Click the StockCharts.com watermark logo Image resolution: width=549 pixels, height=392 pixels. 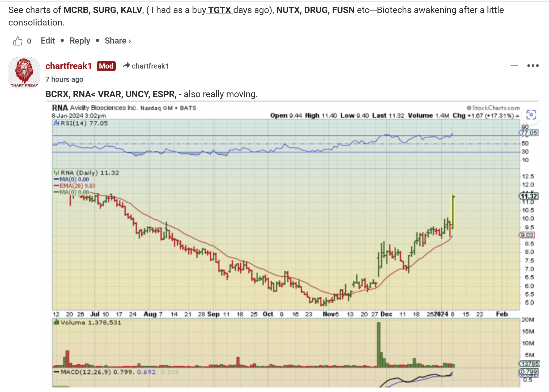click(493, 108)
